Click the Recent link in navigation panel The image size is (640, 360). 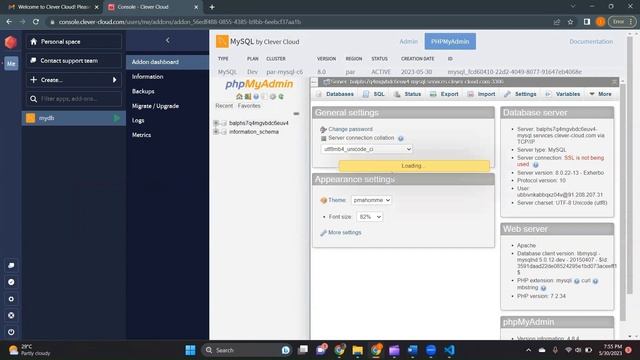224,106
